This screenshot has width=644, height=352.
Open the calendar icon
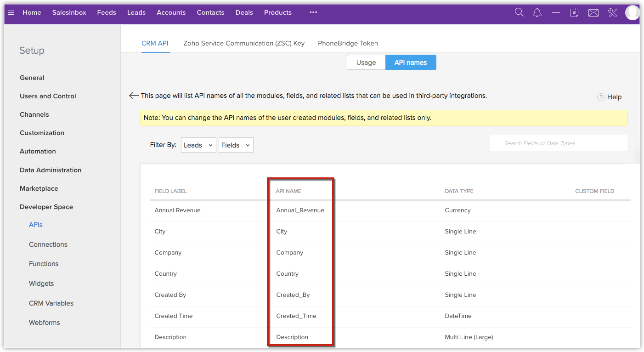pos(574,13)
